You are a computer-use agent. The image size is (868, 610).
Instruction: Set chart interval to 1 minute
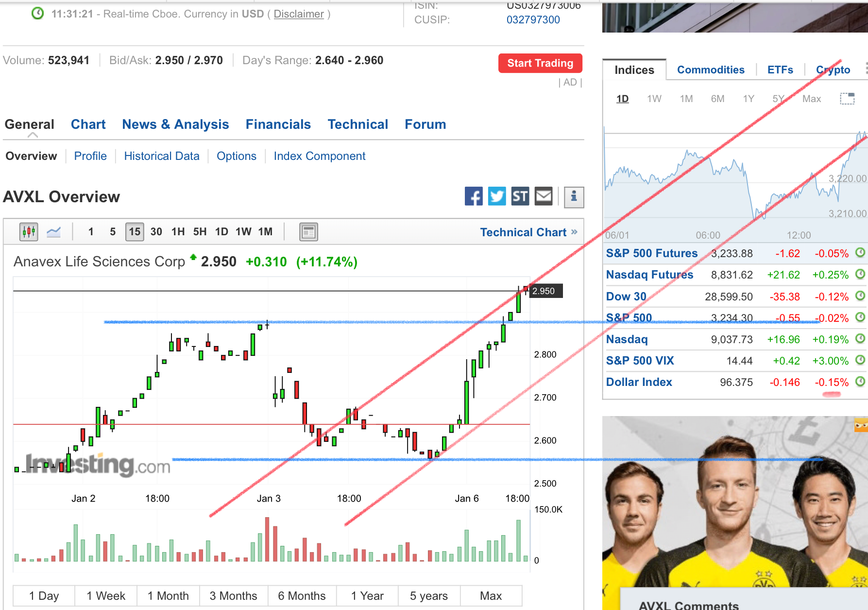coord(91,232)
